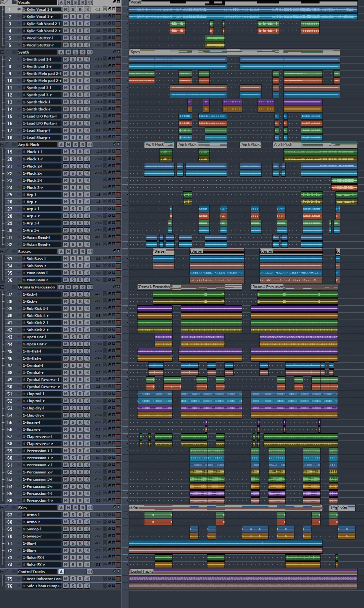Maximize the Basses folder track
Image resolution: width=364 pixels, height=608 pixels.
point(118,251)
